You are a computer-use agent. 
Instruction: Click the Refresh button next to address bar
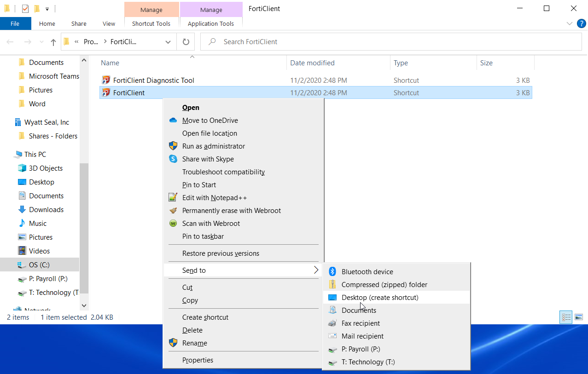[x=186, y=42]
